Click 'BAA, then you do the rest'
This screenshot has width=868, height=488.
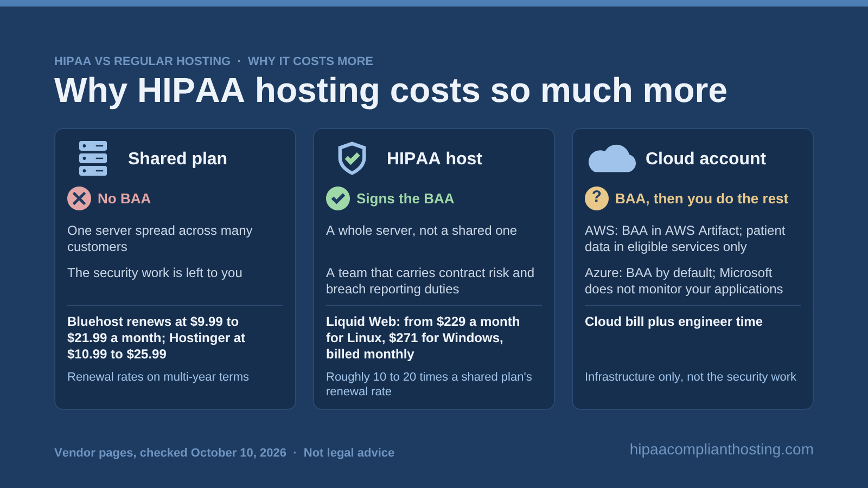pyautogui.click(x=701, y=198)
